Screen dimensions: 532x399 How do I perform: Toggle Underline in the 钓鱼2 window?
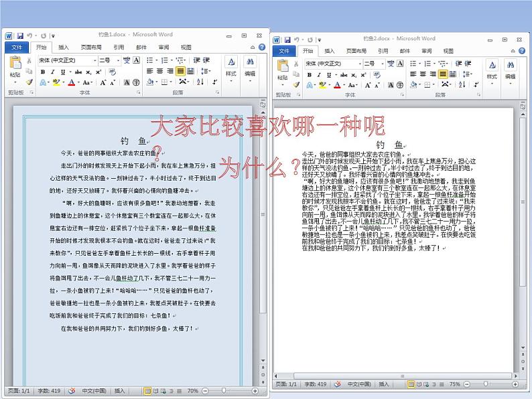click(329, 75)
